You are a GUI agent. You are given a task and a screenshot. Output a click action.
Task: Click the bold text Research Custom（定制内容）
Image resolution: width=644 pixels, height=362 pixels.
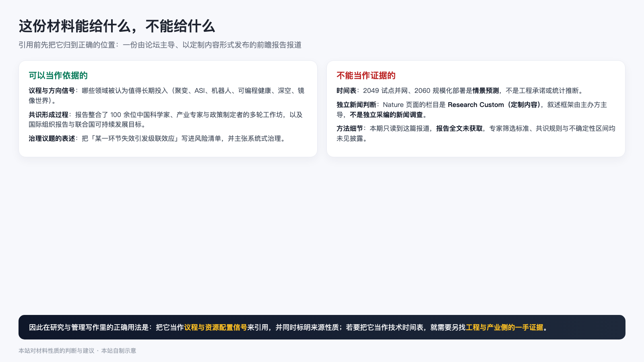click(x=494, y=105)
